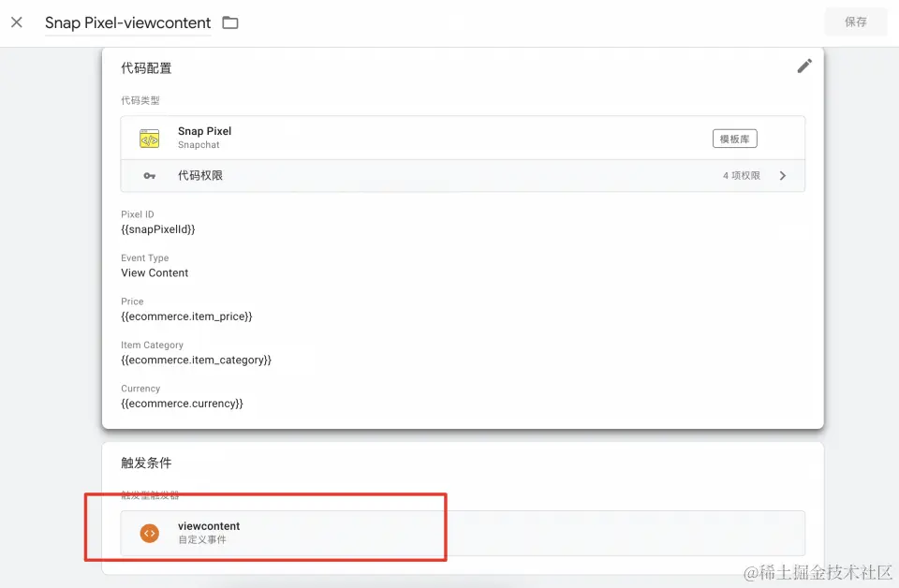899x588 pixels.
Task: Click the View Content event type value
Action: click(155, 272)
